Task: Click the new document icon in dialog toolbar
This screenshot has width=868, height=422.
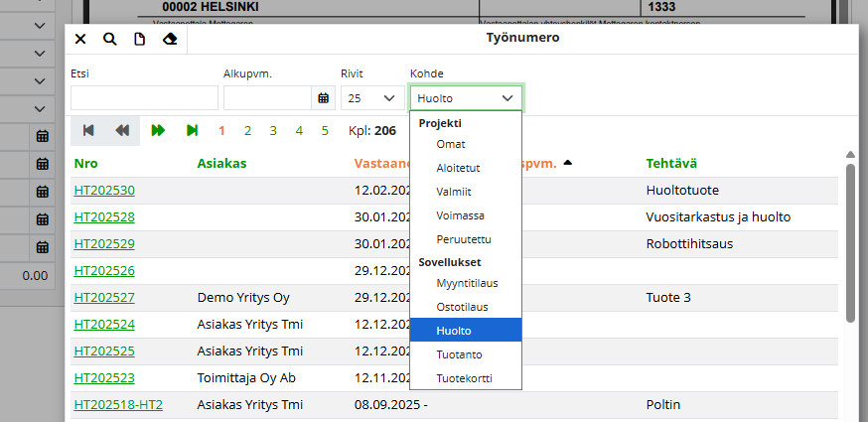Action: click(x=139, y=39)
